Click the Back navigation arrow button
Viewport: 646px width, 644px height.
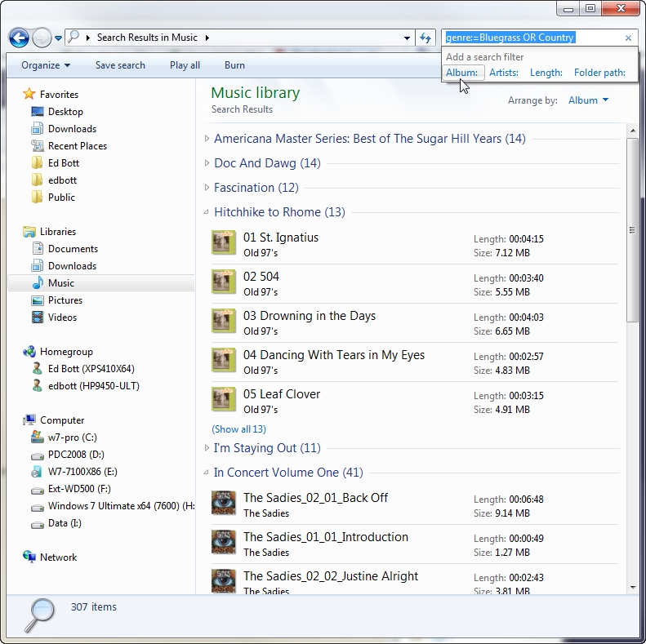point(19,38)
